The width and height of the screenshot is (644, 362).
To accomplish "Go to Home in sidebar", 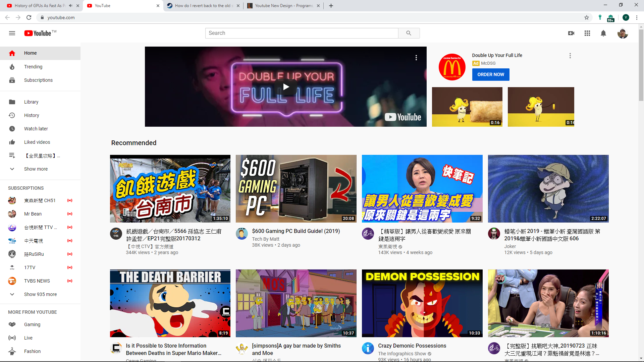I will tap(40, 53).
